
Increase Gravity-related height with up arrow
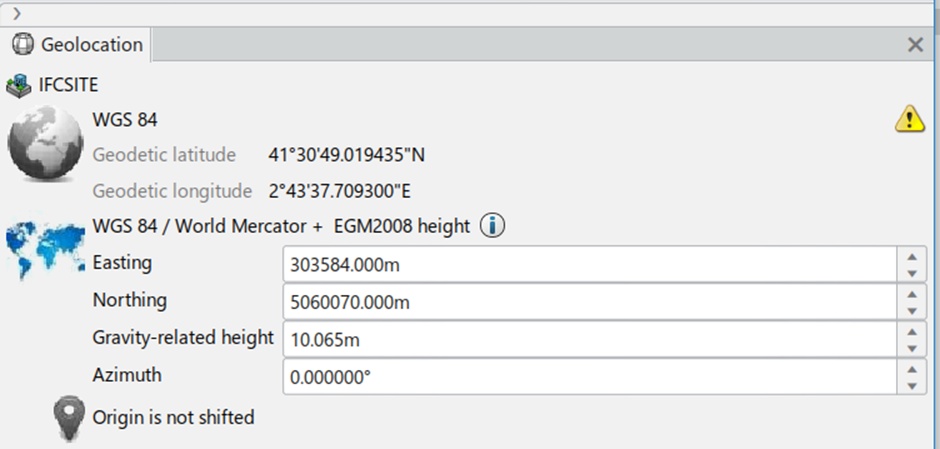coord(912,332)
